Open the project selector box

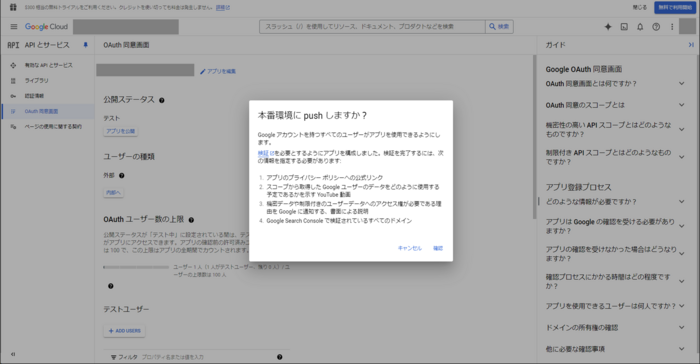click(x=126, y=27)
